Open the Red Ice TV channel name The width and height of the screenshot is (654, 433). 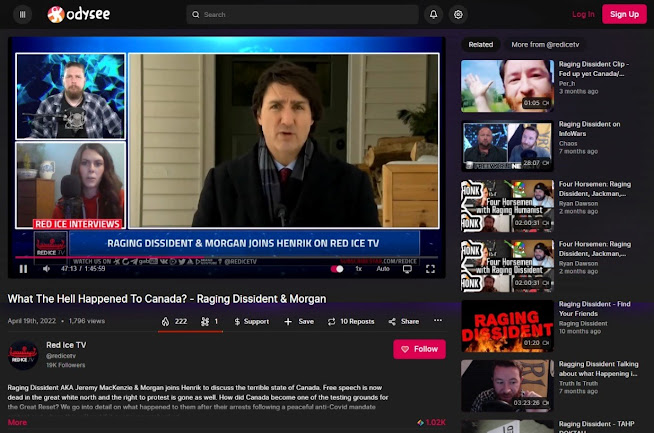(66, 345)
